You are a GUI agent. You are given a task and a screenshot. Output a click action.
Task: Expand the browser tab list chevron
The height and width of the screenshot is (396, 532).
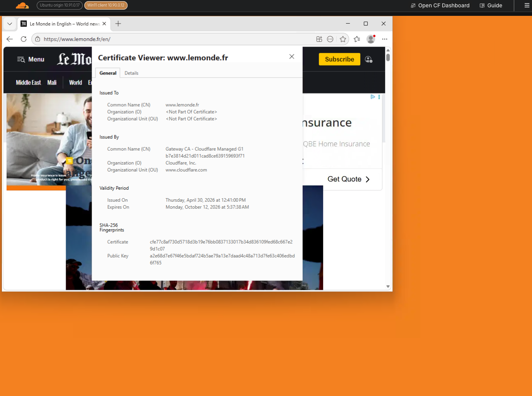click(x=10, y=24)
